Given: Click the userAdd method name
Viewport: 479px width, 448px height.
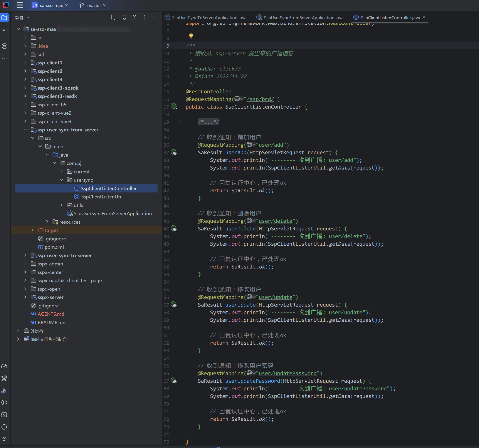Looking at the screenshot, I should (x=236, y=153).
